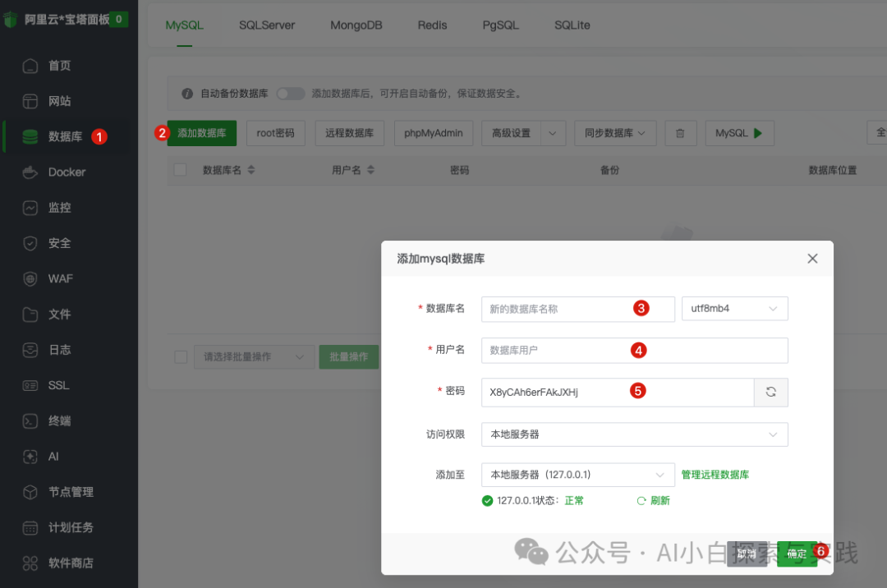Sort by 用户名 column arrows

(370, 170)
